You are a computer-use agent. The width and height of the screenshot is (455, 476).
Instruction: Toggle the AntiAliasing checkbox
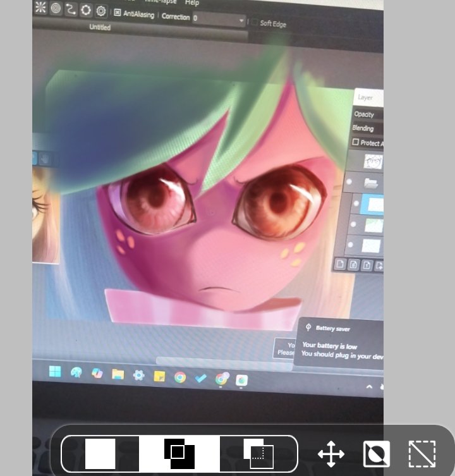117,13
